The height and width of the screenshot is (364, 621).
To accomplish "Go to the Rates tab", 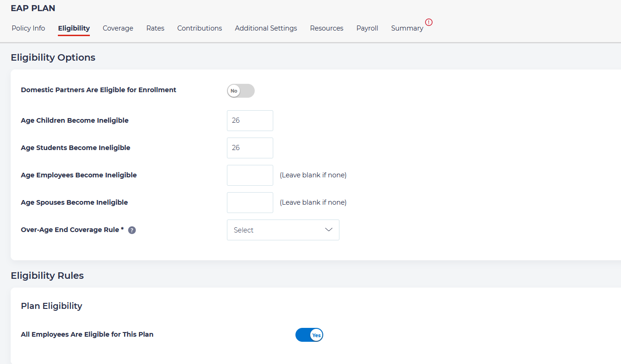I will tap(155, 28).
